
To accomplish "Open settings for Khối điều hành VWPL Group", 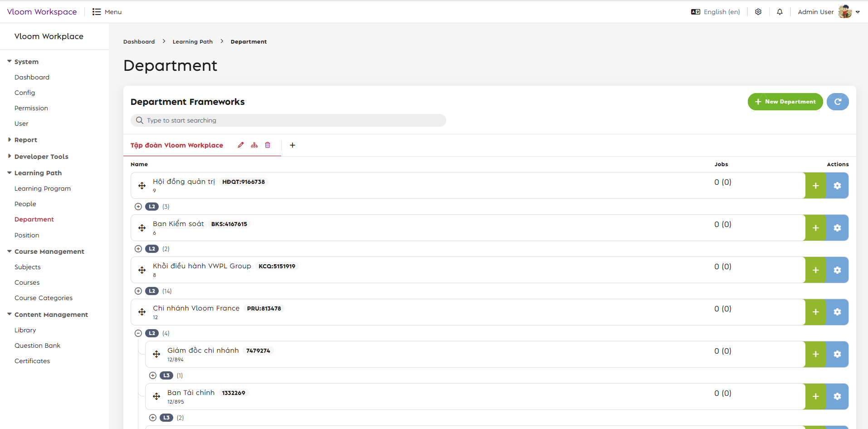I will (837, 270).
